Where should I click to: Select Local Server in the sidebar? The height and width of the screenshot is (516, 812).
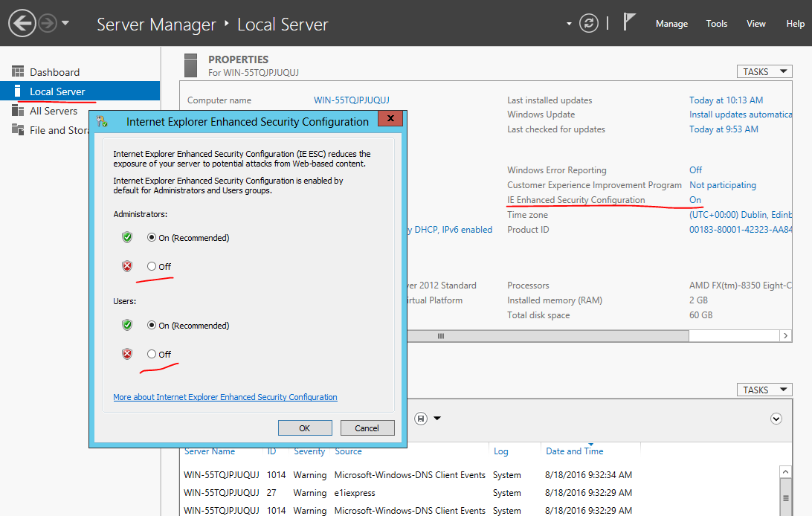tap(80, 91)
